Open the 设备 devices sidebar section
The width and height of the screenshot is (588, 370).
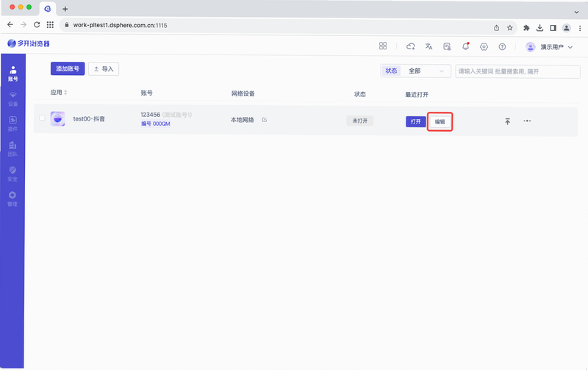coord(12,99)
